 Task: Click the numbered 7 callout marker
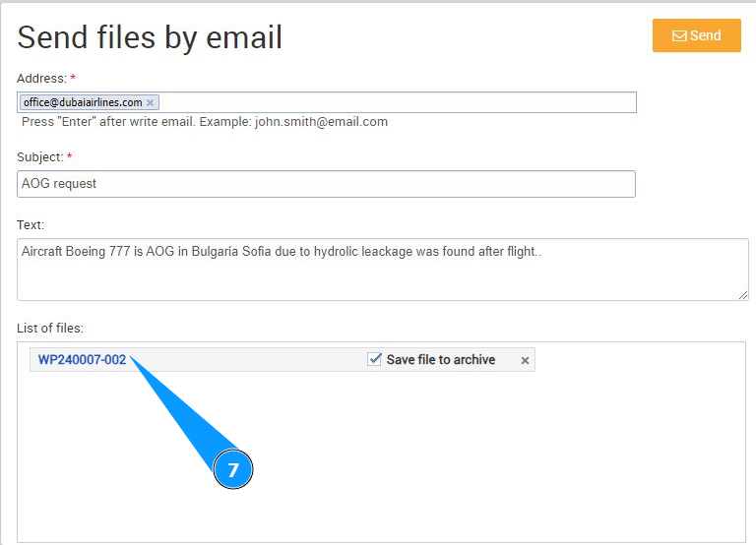(233, 470)
